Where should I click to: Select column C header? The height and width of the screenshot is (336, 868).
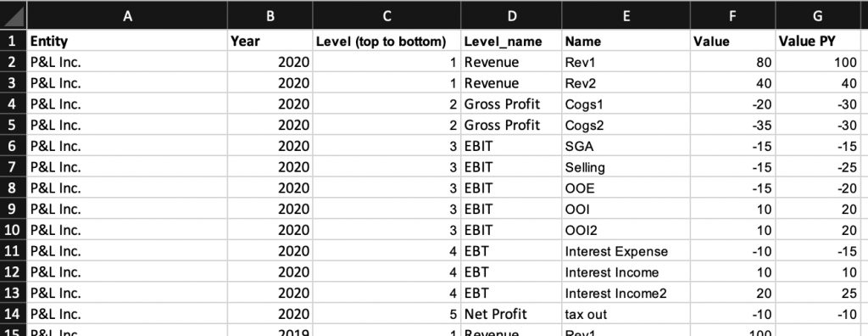click(x=387, y=16)
